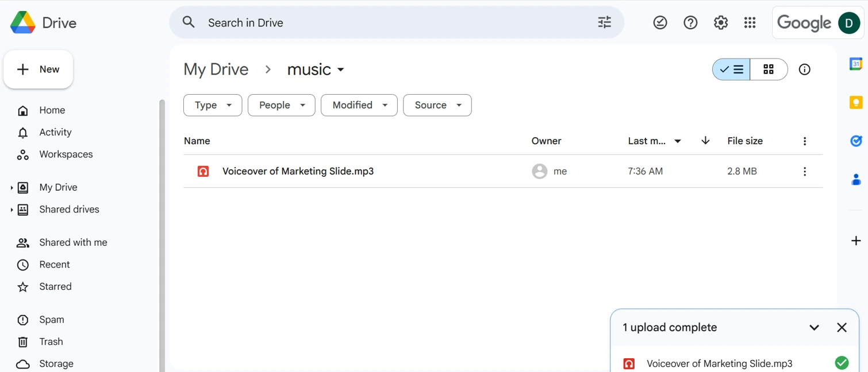Open the advanced search filter options icon
Image resolution: width=868 pixels, height=372 pixels.
604,22
